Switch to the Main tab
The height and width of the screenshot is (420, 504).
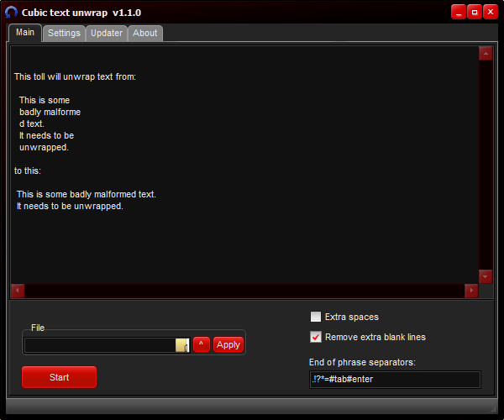25,33
